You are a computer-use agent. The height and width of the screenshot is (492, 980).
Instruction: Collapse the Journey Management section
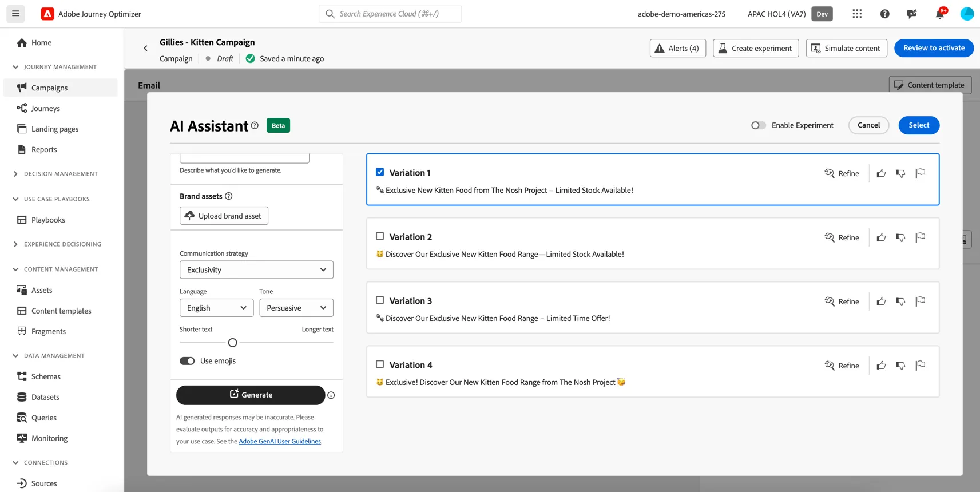(x=15, y=67)
